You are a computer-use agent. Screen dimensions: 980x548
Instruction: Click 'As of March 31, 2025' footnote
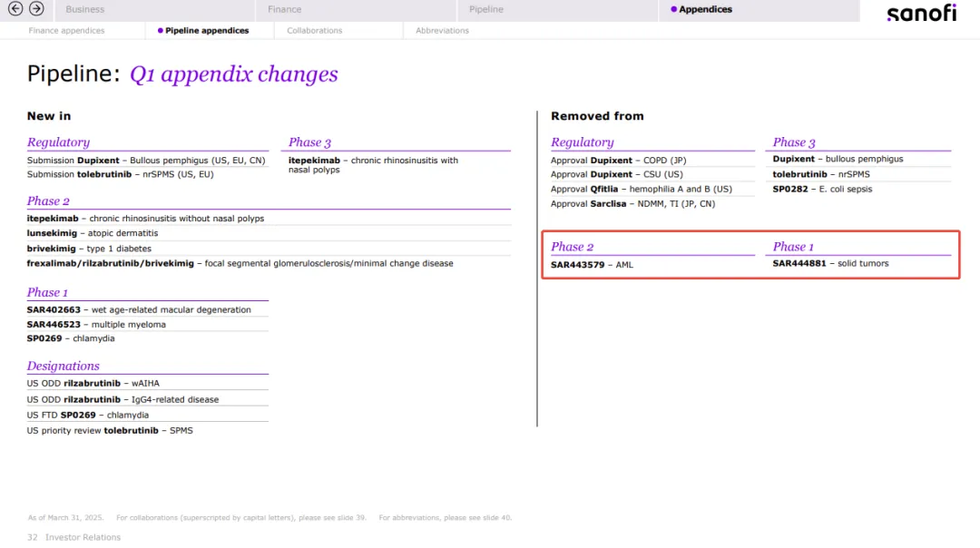tap(65, 518)
